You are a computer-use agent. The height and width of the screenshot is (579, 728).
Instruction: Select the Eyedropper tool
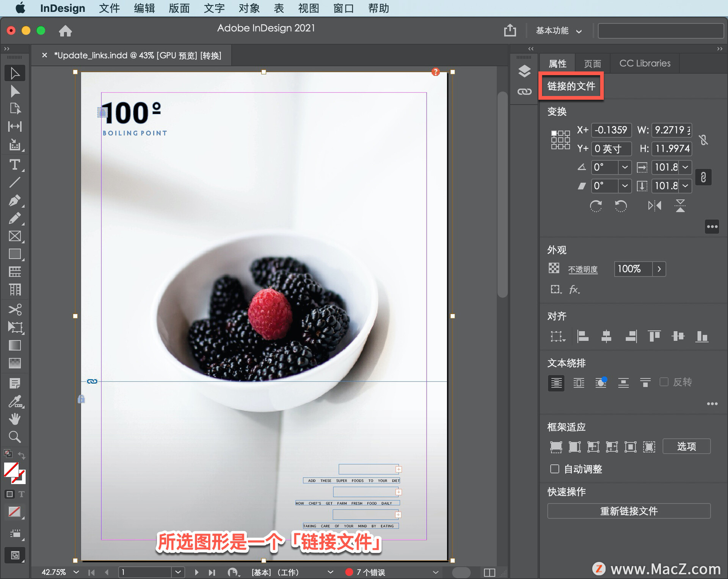coord(14,401)
